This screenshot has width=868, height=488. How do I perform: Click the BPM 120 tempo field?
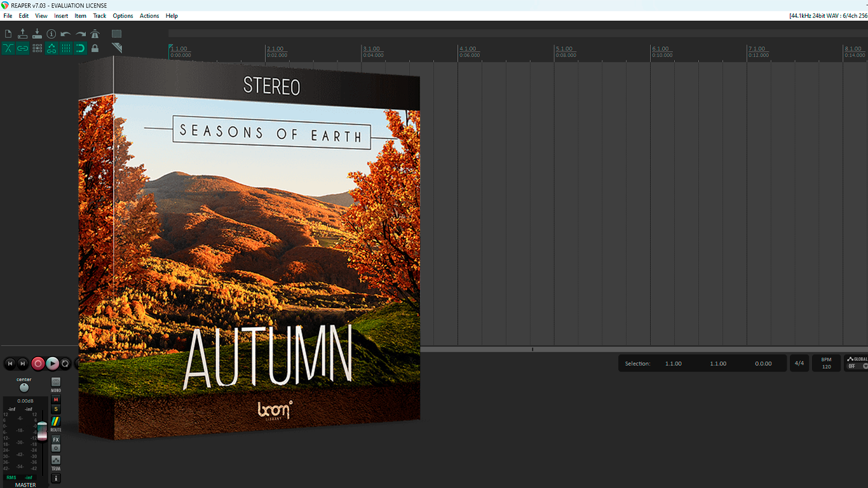pos(826,363)
